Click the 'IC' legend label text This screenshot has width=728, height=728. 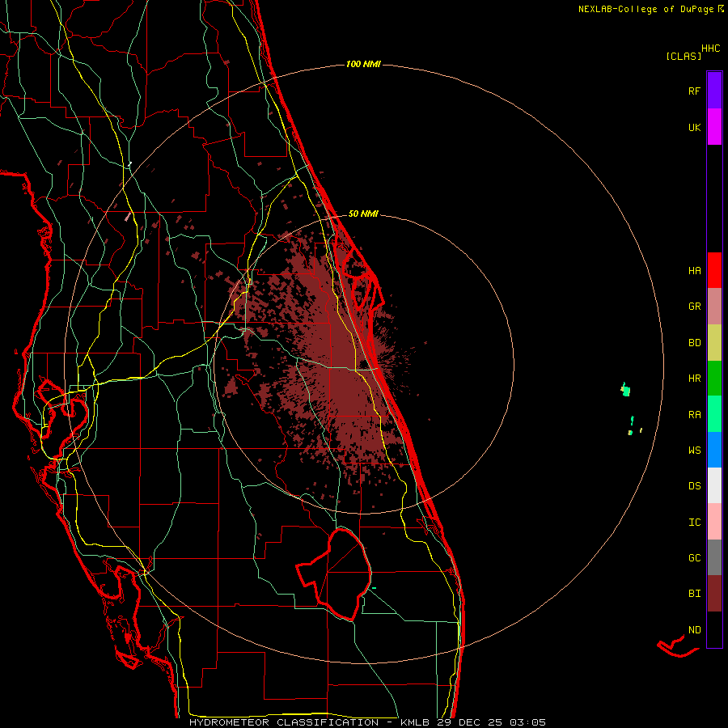point(694,523)
